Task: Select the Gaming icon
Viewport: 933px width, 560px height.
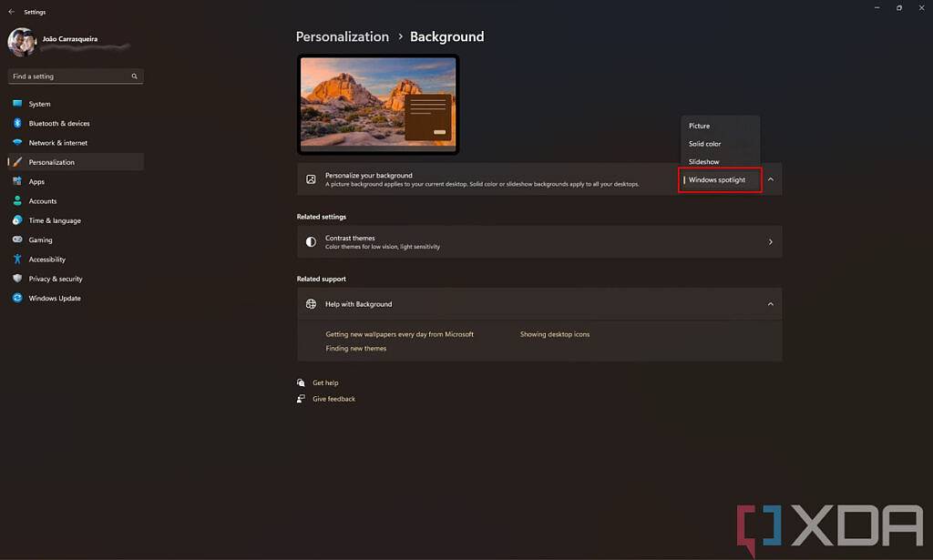Action: (x=17, y=239)
